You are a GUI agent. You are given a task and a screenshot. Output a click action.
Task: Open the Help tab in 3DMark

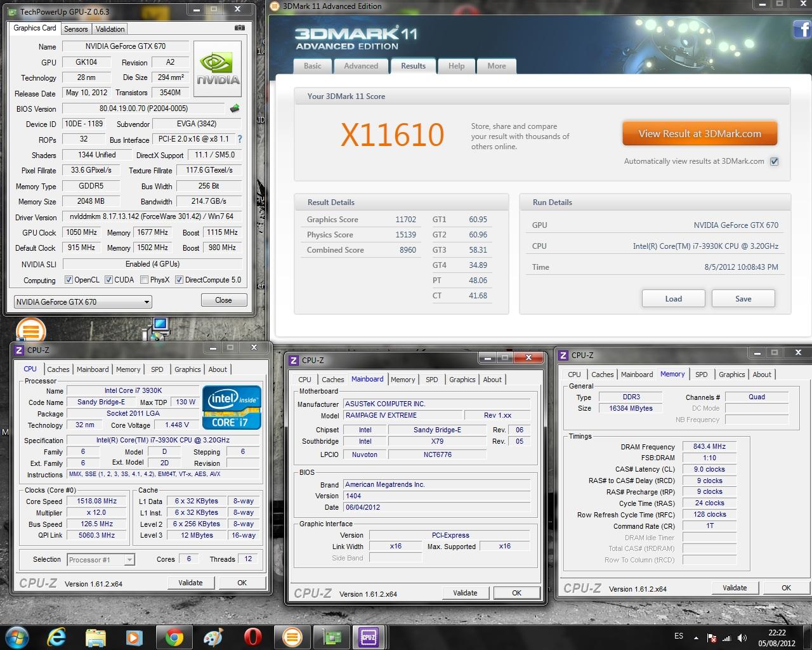tap(457, 66)
